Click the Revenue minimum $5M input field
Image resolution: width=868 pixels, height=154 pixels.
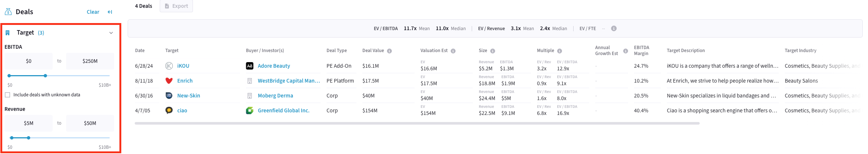tap(29, 123)
